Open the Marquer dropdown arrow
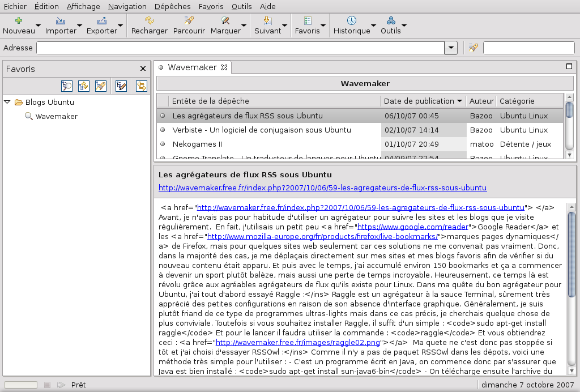The height and width of the screenshot is (392, 580). tap(244, 25)
